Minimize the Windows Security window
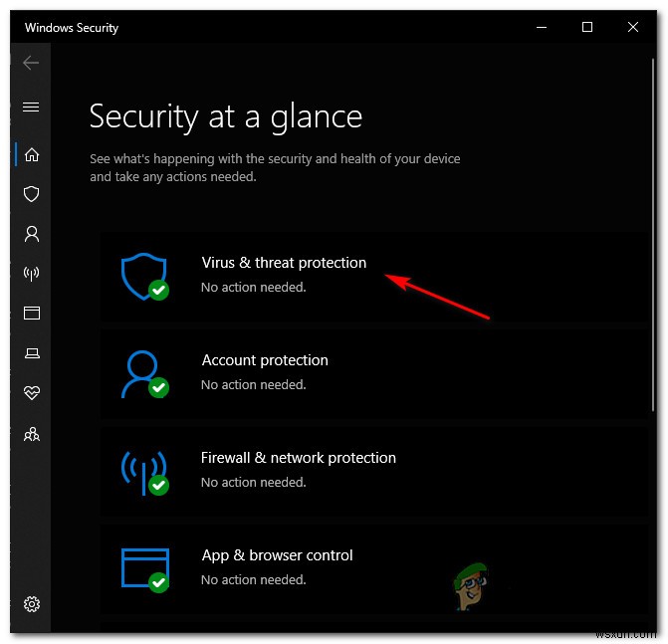The image size is (668, 644). coord(542,27)
